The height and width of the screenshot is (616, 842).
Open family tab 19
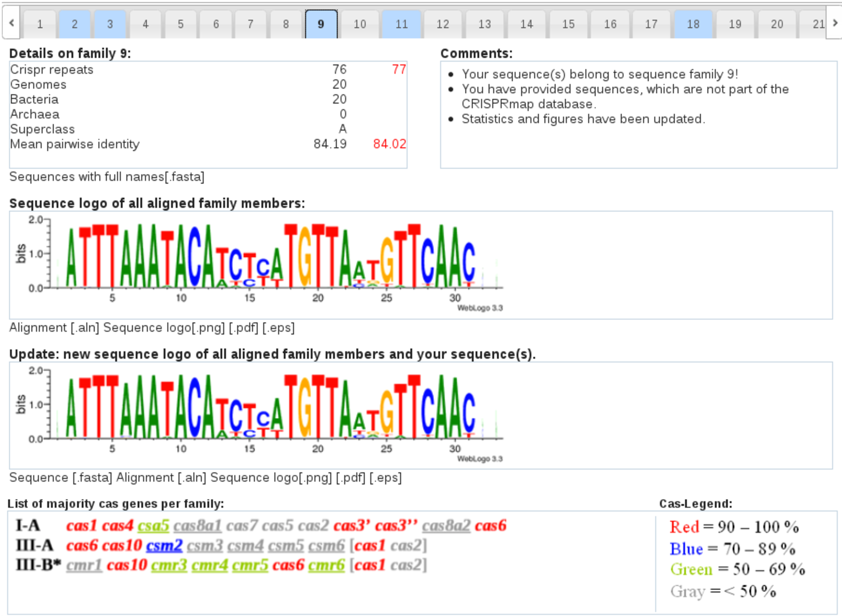[735, 24]
